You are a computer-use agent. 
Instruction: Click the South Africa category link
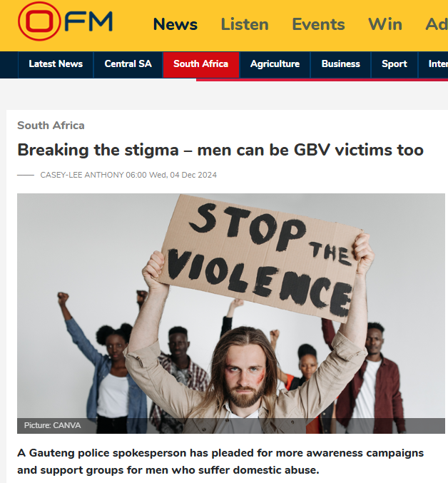(x=51, y=126)
